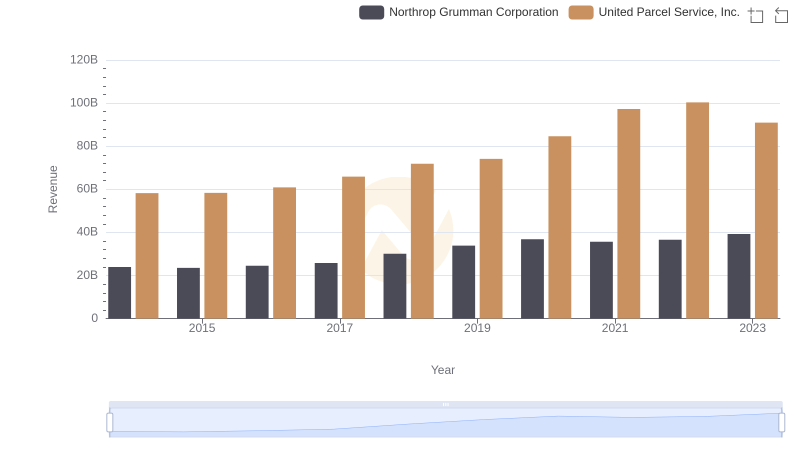Click the 2022 United Parcel Service bar
The width and height of the screenshot is (800, 461).
coord(697,210)
